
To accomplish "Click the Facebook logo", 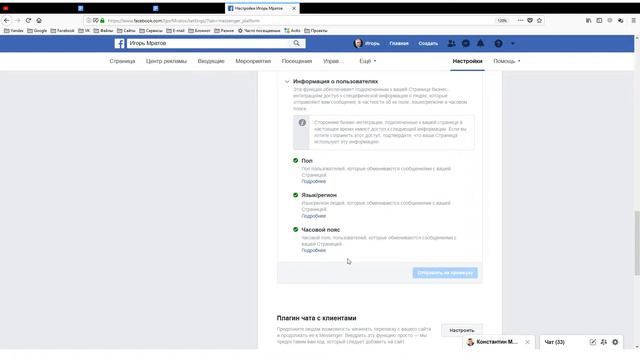I will (x=120, y=43).
